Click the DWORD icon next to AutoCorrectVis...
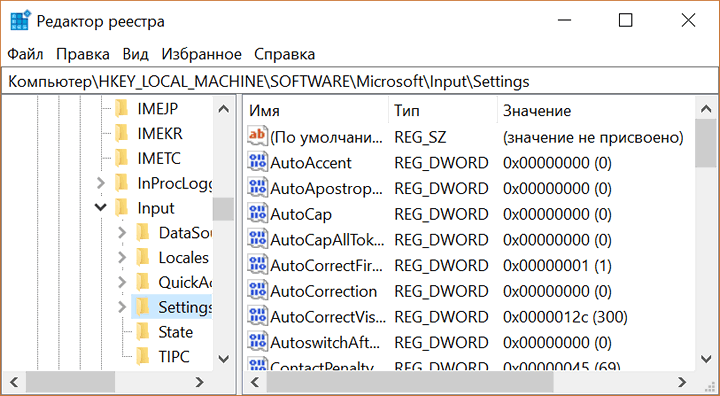 tap(257, 317)
